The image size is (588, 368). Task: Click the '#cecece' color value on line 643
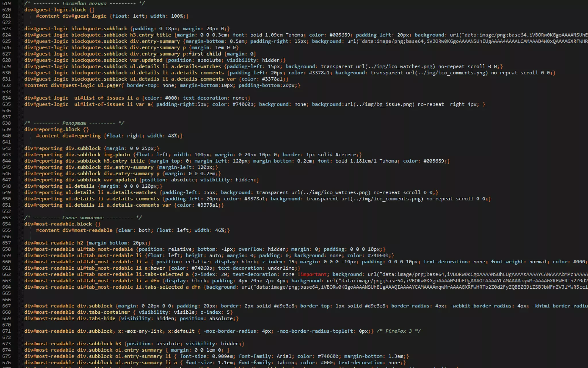point(345,155)
